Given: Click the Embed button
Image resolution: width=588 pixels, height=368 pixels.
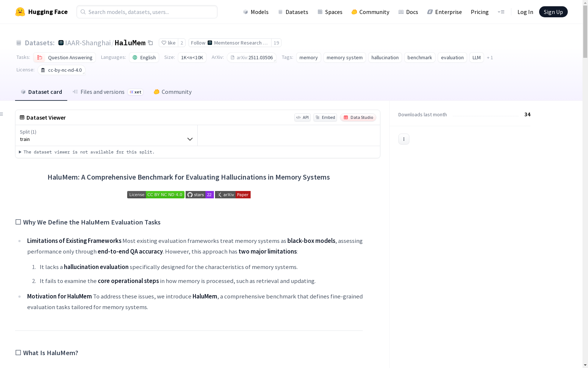Looking at the screenshot, I should coord(325,117).
